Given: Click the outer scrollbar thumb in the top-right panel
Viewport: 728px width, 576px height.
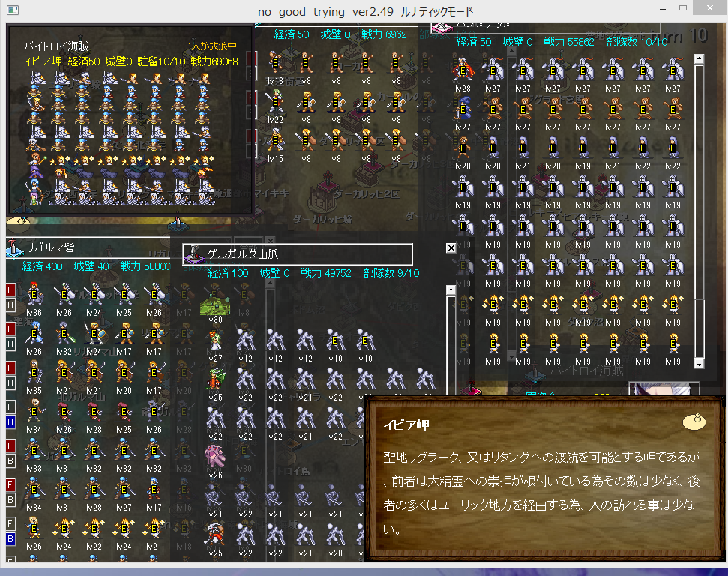Looking at the screenshot, I should [x=700, y=181].
